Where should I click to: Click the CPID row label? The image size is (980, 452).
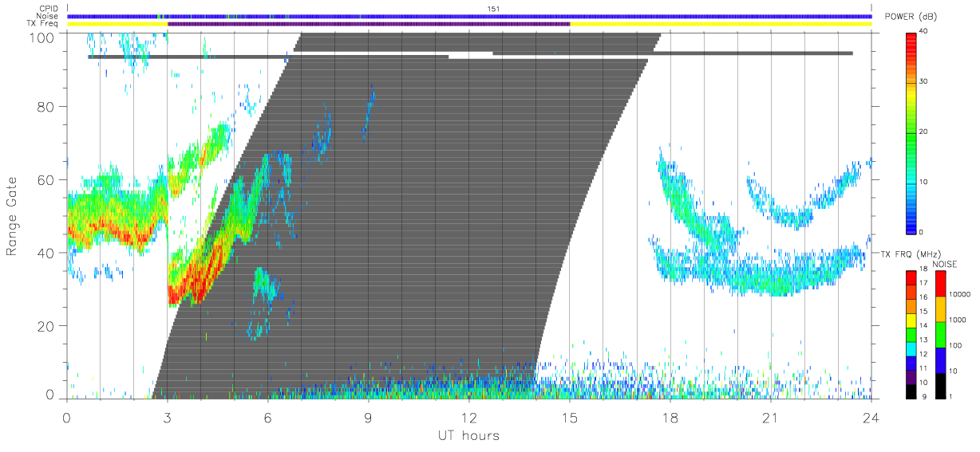point(49,9)
